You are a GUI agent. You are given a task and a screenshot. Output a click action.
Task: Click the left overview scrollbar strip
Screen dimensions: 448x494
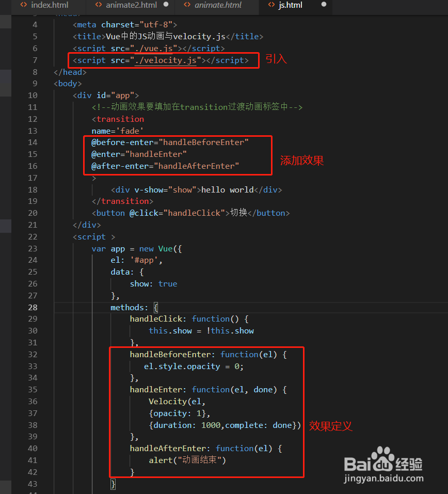(5, 206)
